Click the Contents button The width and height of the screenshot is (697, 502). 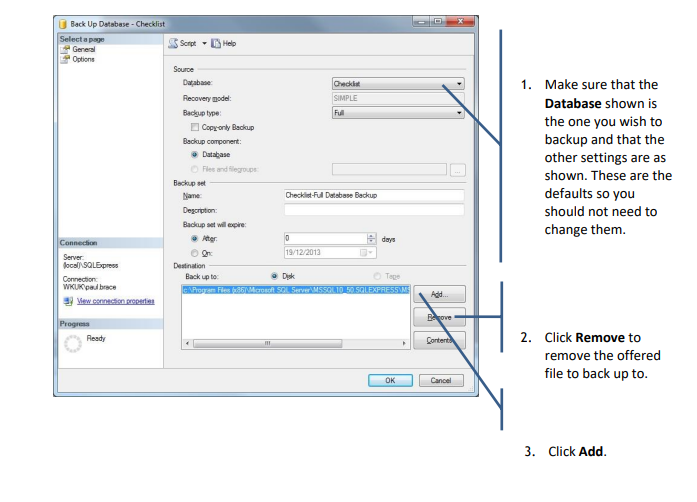(439, 340)
